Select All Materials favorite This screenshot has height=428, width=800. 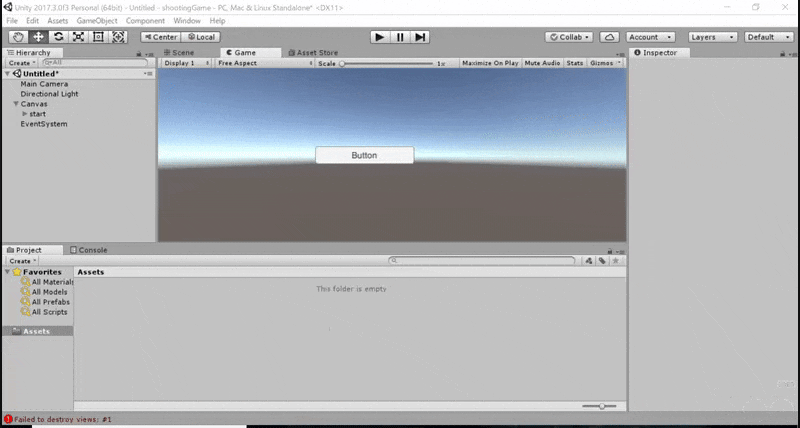[x=47, y=282]
